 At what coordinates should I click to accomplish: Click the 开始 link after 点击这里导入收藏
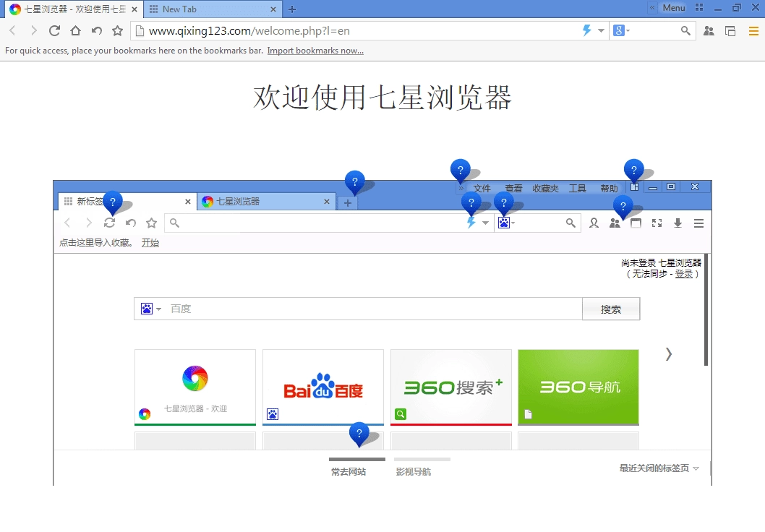click(x=150, y=243)
